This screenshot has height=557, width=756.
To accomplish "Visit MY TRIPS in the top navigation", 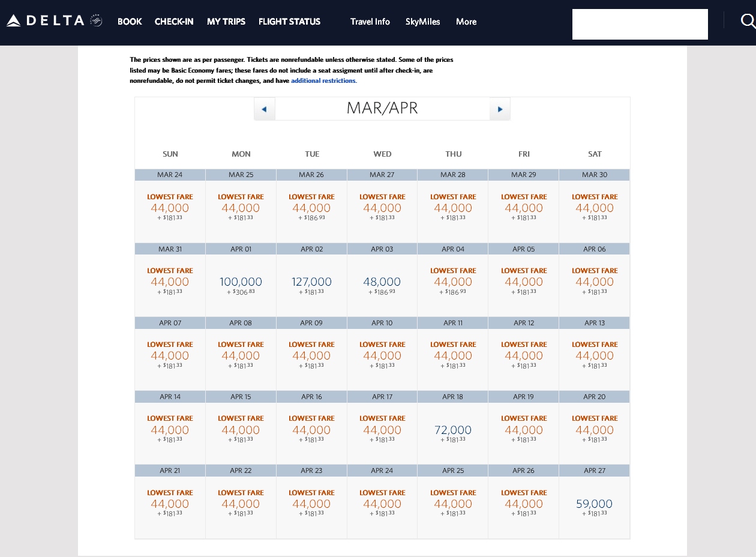I will click(226, 22).
